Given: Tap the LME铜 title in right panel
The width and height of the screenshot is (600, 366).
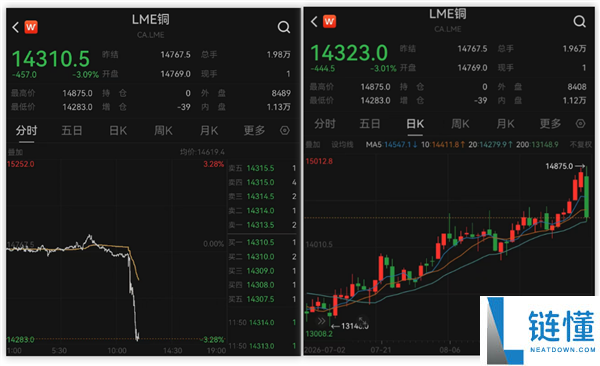Looking at the screenshot, I should click(x=448, y=14).
